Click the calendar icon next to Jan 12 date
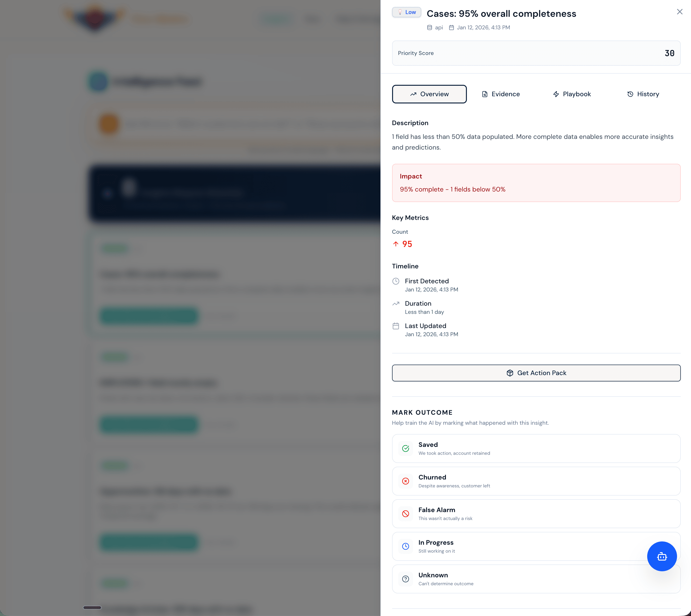Screen dimensions: 691x616 (x=452, y=27)
